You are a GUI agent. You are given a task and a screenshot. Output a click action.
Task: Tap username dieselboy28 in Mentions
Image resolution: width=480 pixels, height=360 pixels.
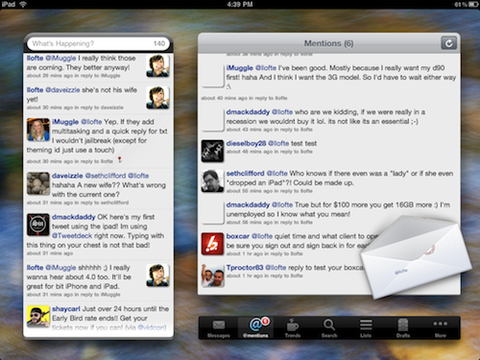[246, 143]
